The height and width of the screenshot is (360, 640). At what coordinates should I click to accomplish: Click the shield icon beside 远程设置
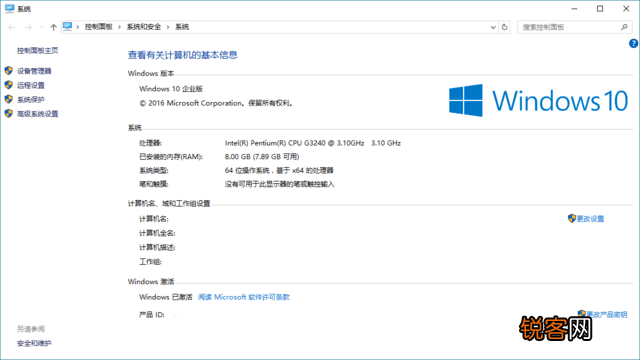(x=9, y=85)
